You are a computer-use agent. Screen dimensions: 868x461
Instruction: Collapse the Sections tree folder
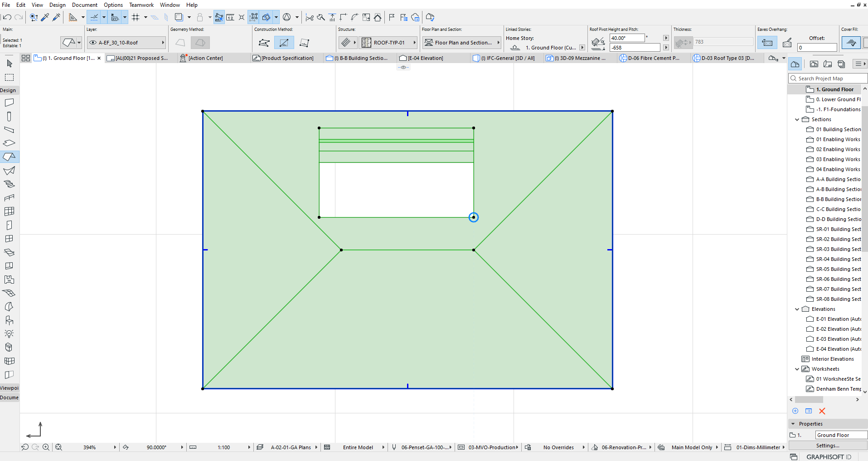pos(797,119)
